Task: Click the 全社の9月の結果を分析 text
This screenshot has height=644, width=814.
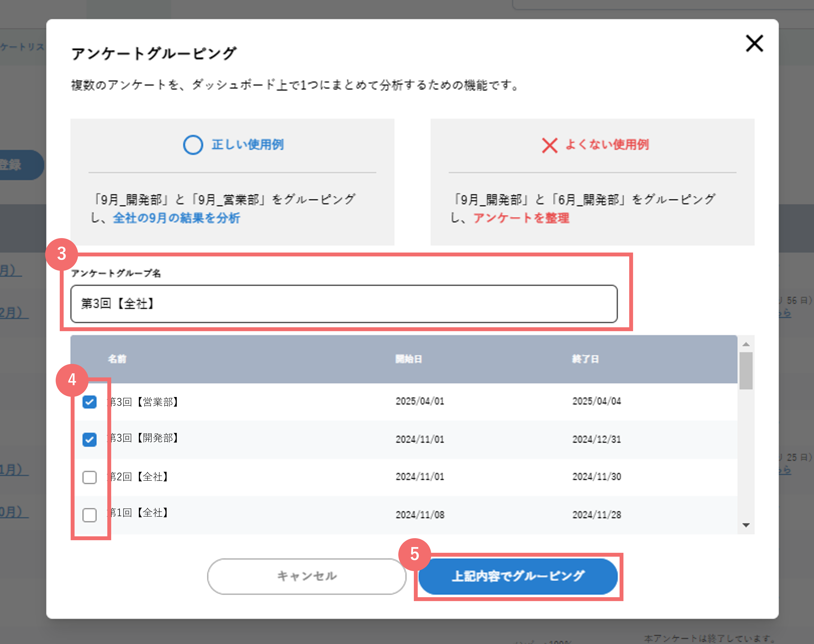Action: tap(176, 218)
